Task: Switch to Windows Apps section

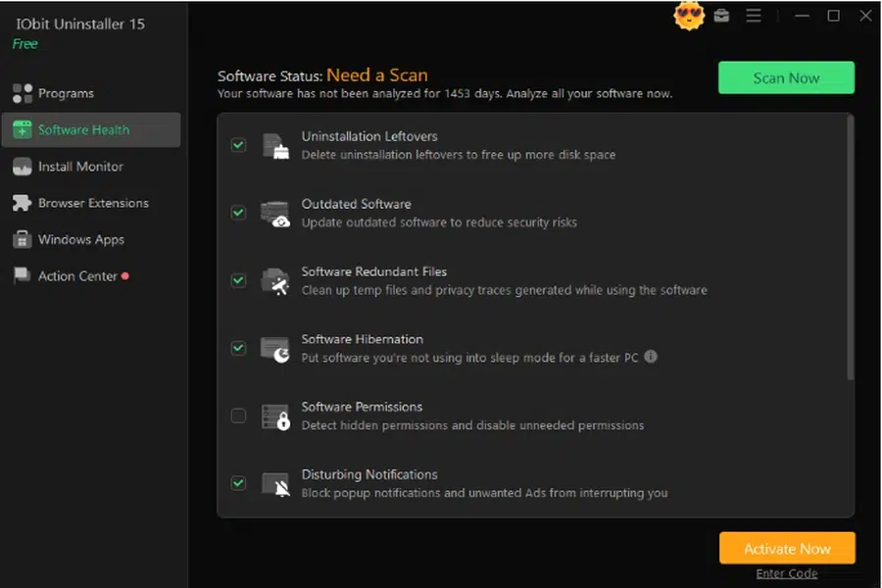Action: (x=91, y=240)
